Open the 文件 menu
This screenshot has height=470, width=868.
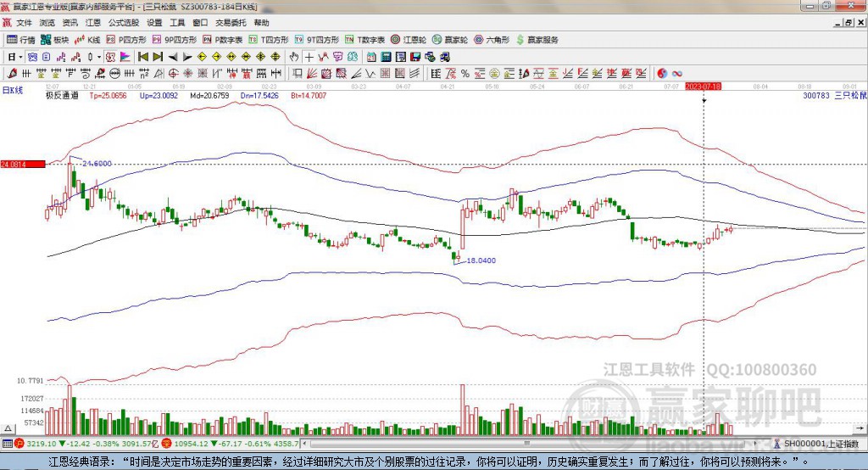[24, 23]
